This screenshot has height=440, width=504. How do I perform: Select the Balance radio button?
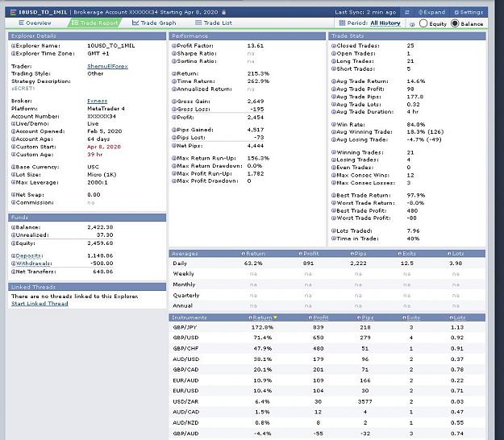pos(455,23)
